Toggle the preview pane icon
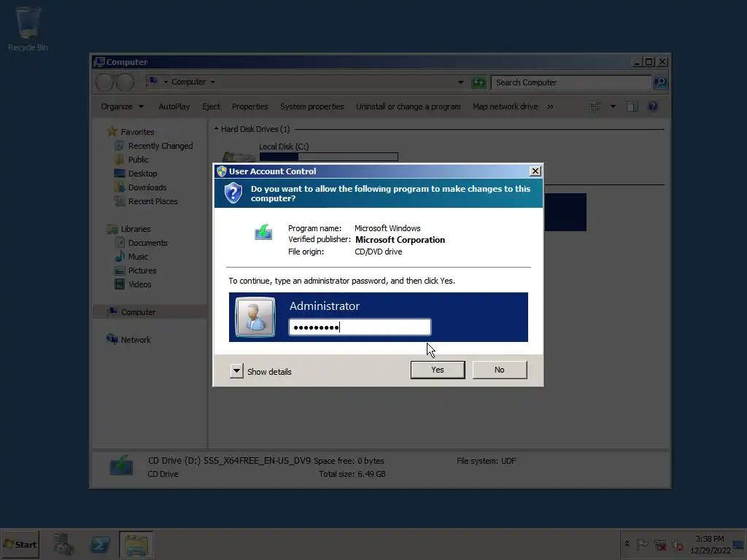Screen dimensions: 747x560 pos(632,106)
